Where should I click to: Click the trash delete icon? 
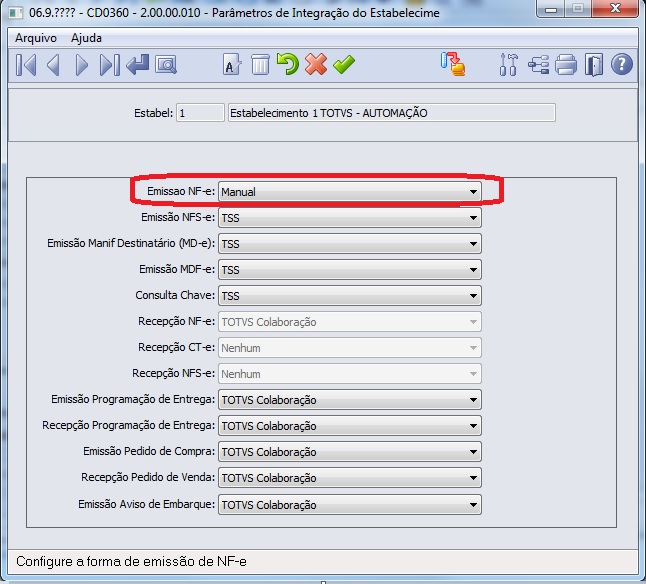coord(260,65)
